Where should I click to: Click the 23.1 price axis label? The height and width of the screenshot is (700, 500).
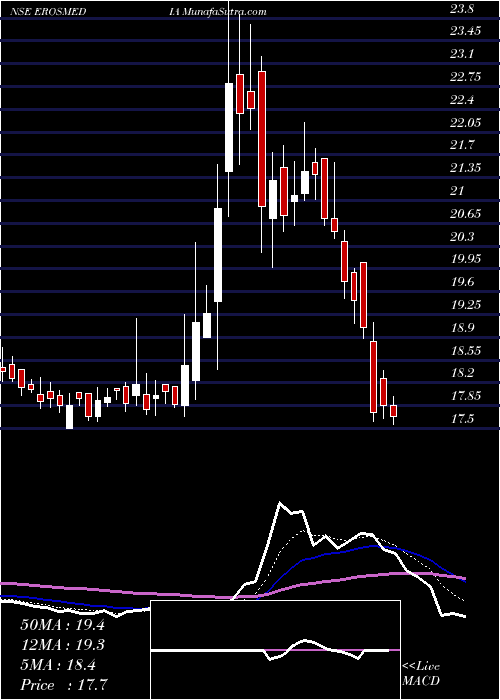click(462, 54)
